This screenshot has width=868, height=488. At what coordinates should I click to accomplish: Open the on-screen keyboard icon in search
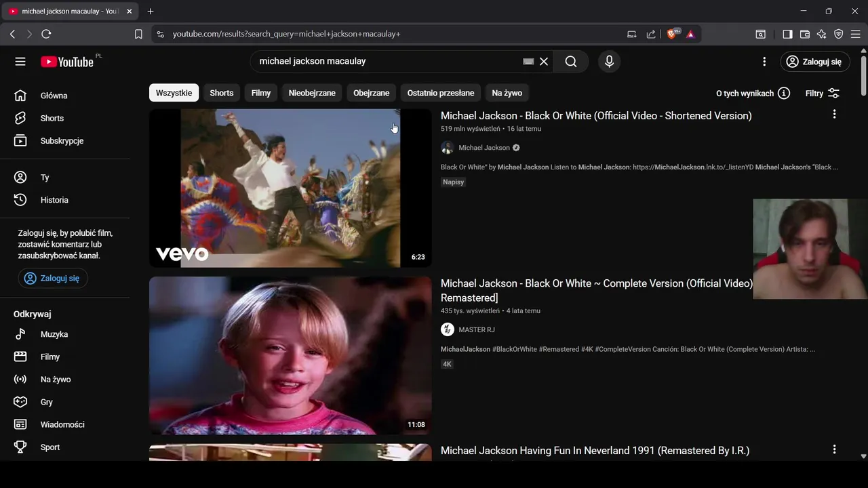click(x=528, y=62)
